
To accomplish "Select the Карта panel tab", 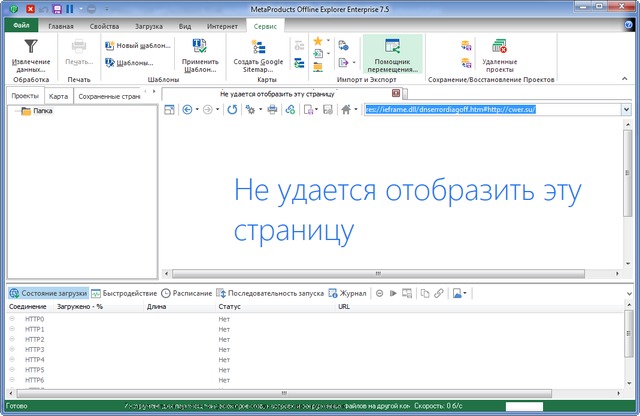I will pyautogui.click(x=58, y=96).
